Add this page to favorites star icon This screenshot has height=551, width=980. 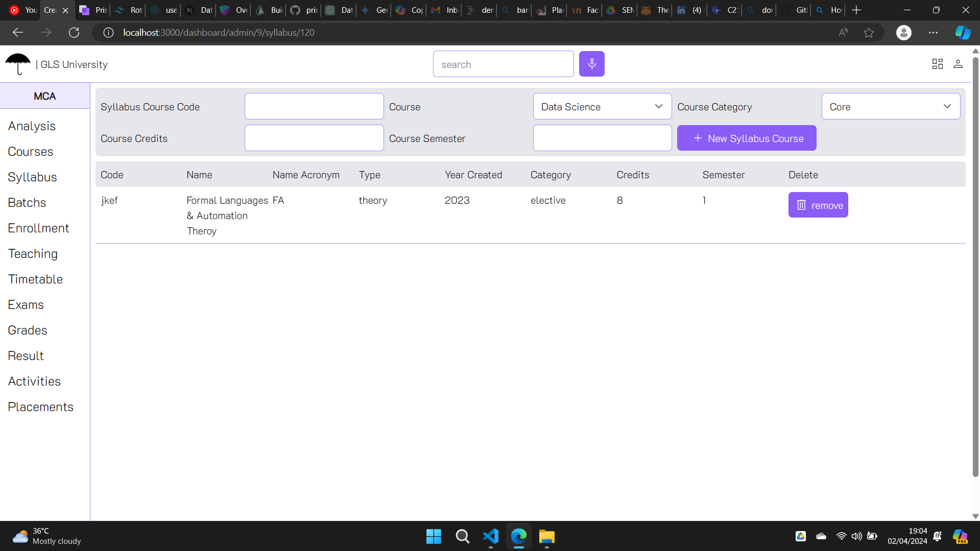(x=868, y=33)
